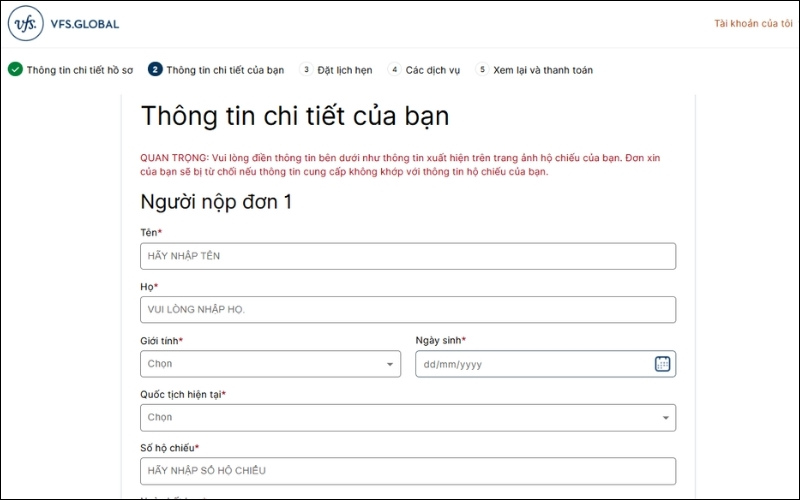Click the Giới tính field label
Screen dimensions: 800x500
click(x=161, y=341)
